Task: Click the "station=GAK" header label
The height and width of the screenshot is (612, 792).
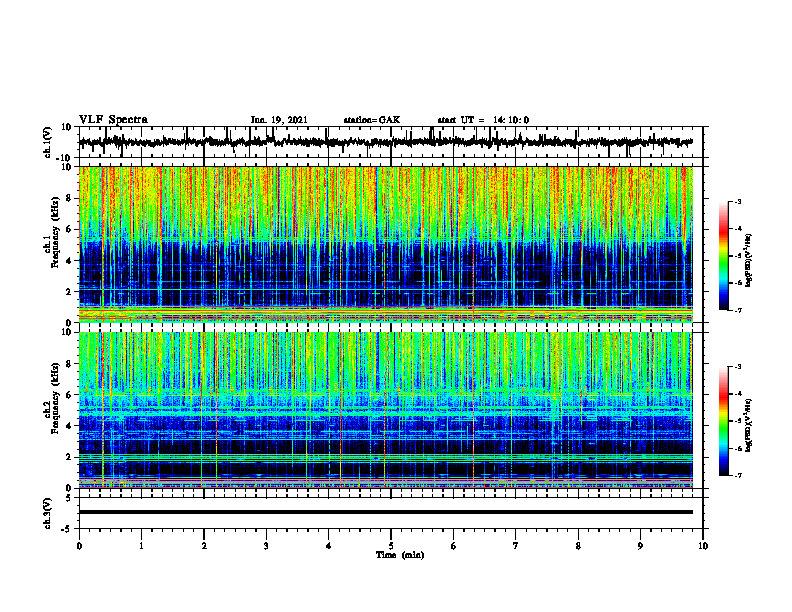Action: pyautogui.click(x=372, y=120)
